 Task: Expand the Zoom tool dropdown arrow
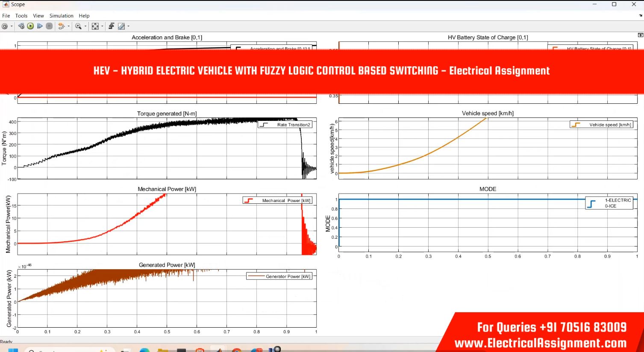pyautogui.click(x=85, y=26)
